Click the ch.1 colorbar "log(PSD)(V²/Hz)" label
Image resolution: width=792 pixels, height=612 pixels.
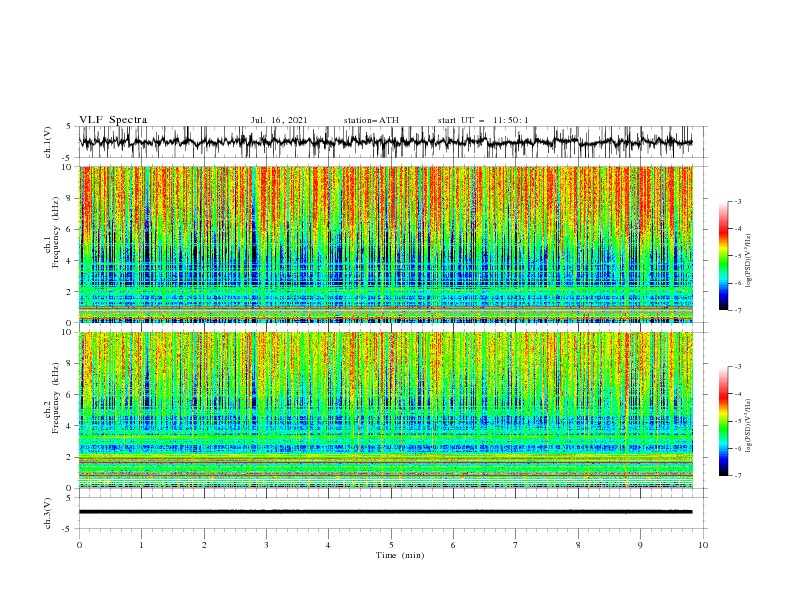[749, 261]
